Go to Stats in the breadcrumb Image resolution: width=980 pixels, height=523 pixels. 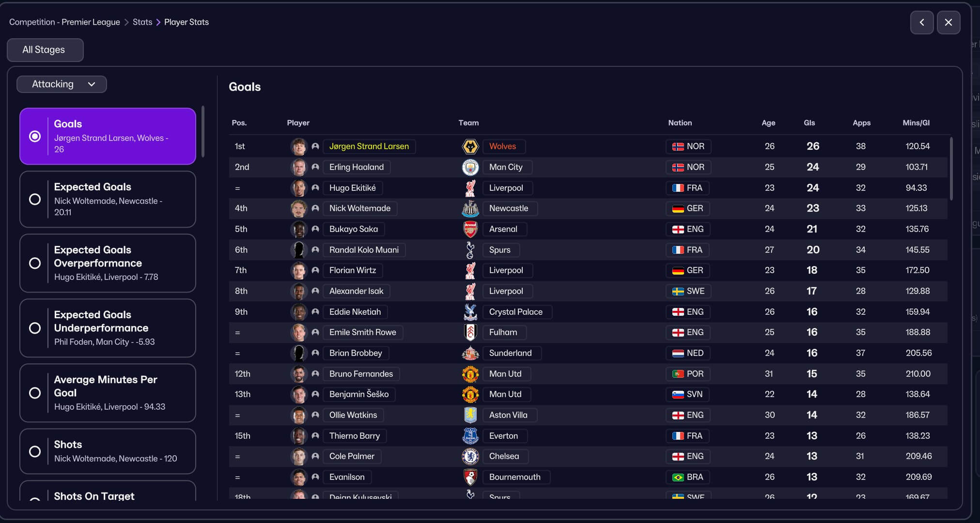coord(142,22)
